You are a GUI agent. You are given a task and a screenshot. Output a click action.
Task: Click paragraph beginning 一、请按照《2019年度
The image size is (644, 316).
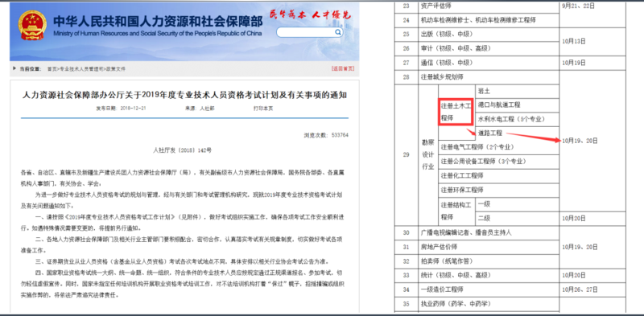coord(182,223)
